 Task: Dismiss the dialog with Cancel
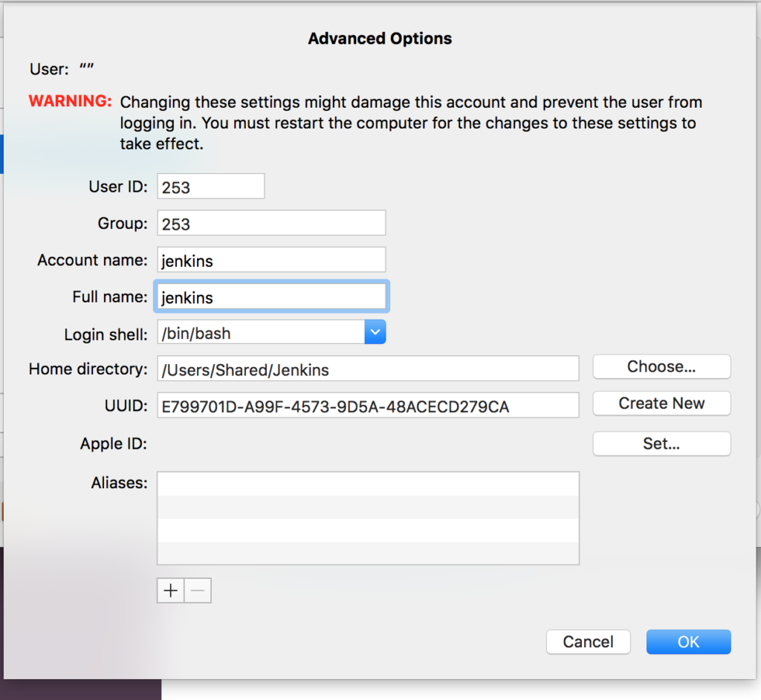pos(588,641)
